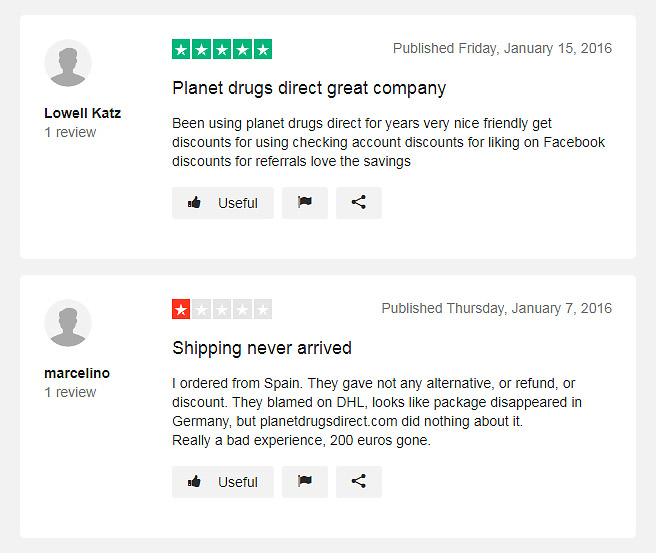The image size is (656, 553).
Task: Open marcelino's avatar picture
Action: pyautogui.click(x=68, y=323)
